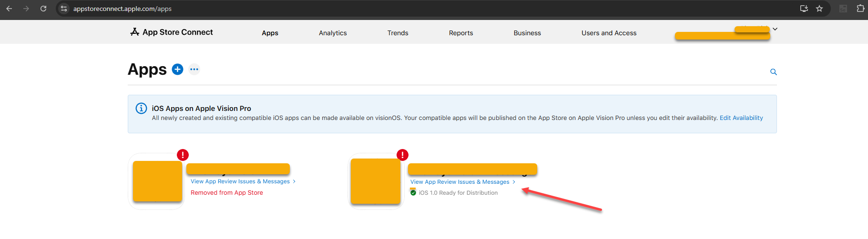Reload the page with browser refresh icon
The image size is (868, 239).
[x=43, y=9]
